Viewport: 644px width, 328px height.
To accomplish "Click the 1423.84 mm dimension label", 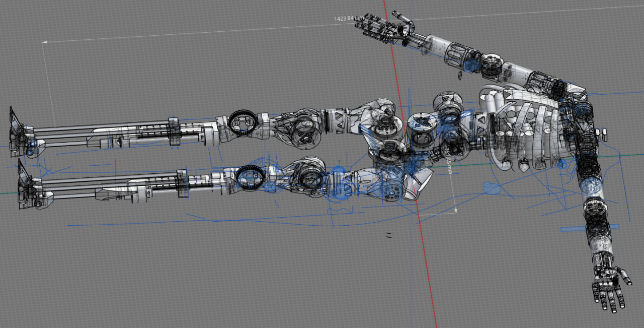I will pyautogui.click(x=348, y=19).
